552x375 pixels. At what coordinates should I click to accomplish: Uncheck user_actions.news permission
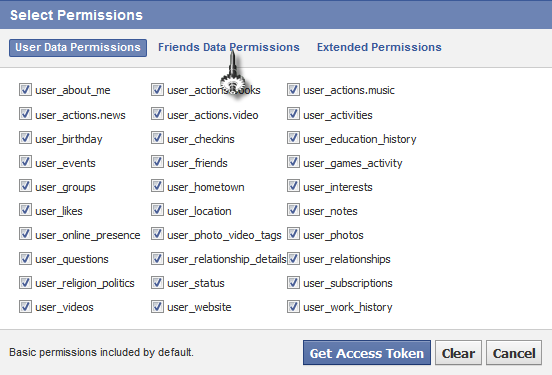tap(25, 114)
